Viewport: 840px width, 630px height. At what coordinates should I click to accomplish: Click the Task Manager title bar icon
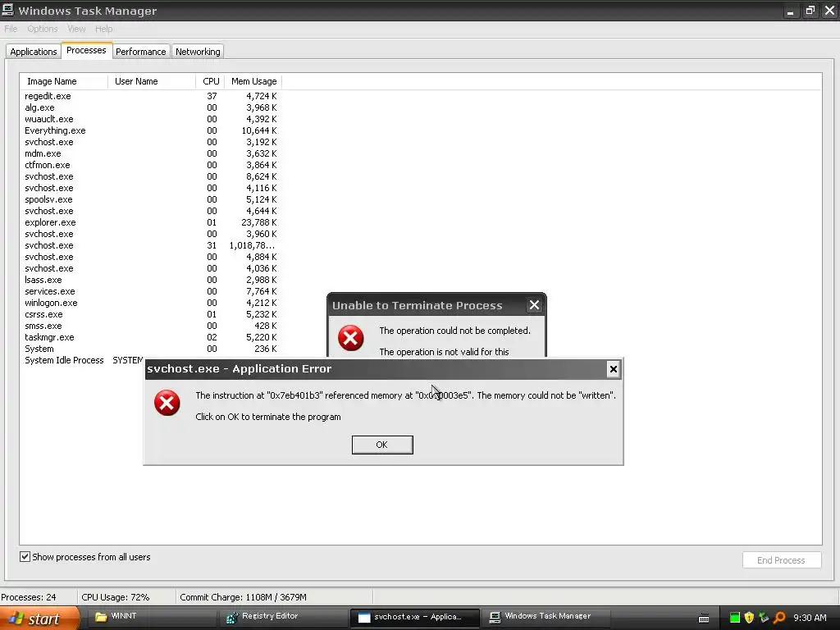click(7, 10)
